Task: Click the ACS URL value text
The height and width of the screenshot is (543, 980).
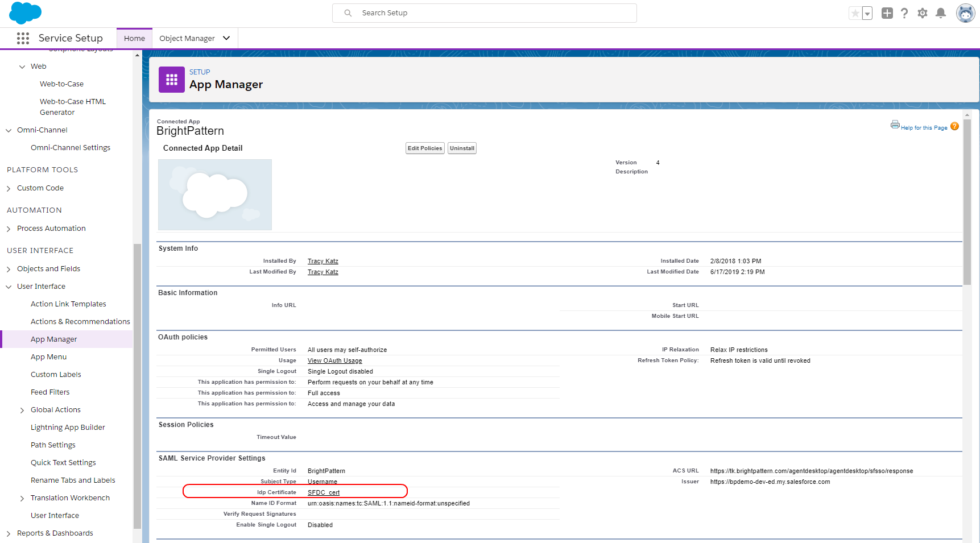Action: [812, 471]
